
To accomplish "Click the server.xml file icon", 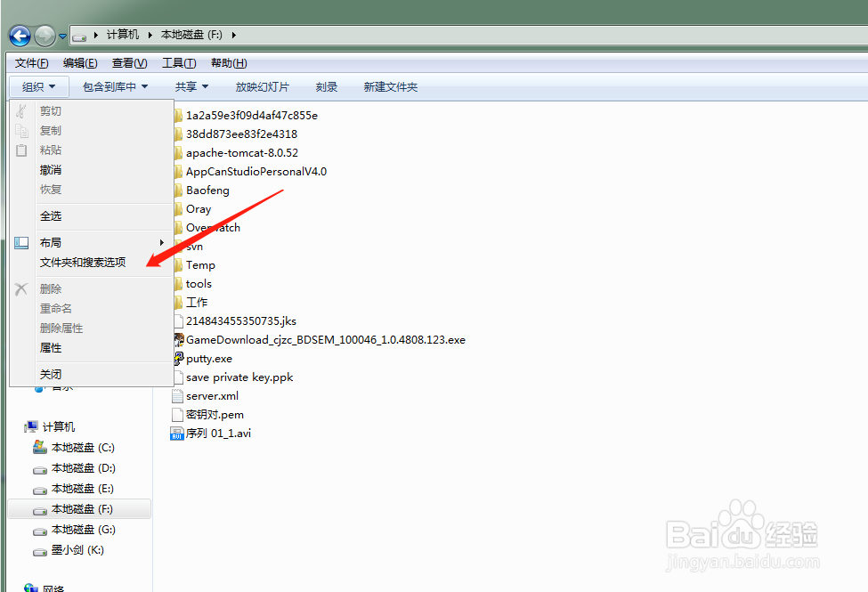I will point(178,396).
